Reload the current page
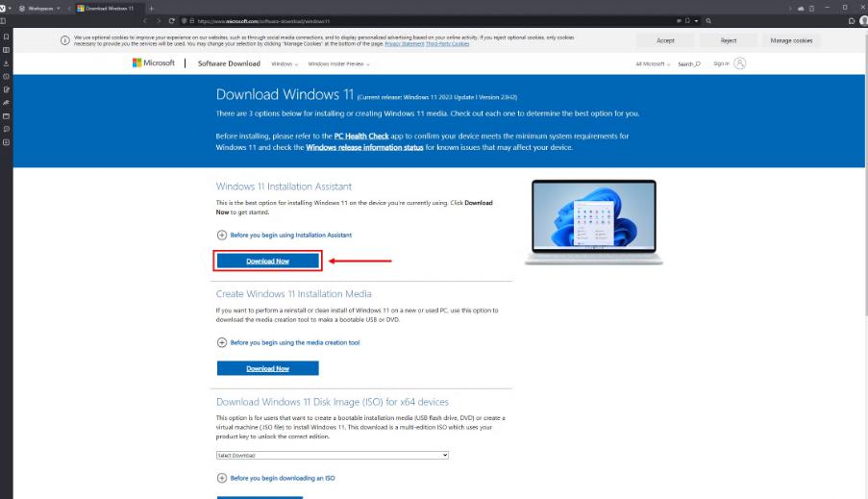 [172, 21]
